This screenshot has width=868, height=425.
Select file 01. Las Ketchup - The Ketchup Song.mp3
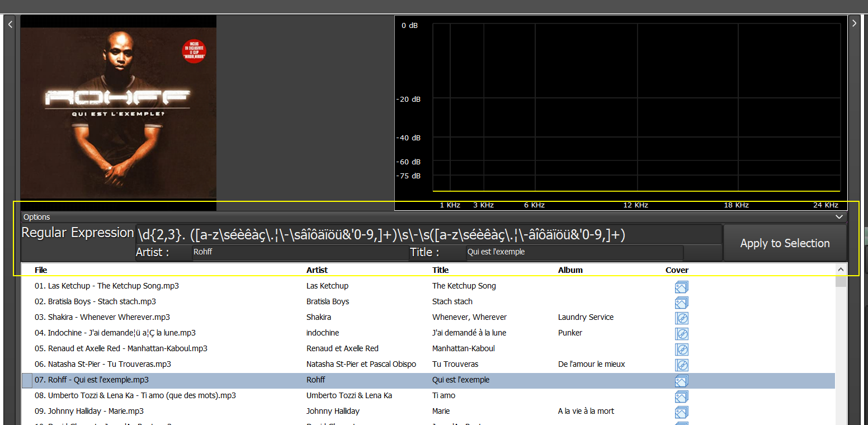pyautogui.click(x=107, y=286)
